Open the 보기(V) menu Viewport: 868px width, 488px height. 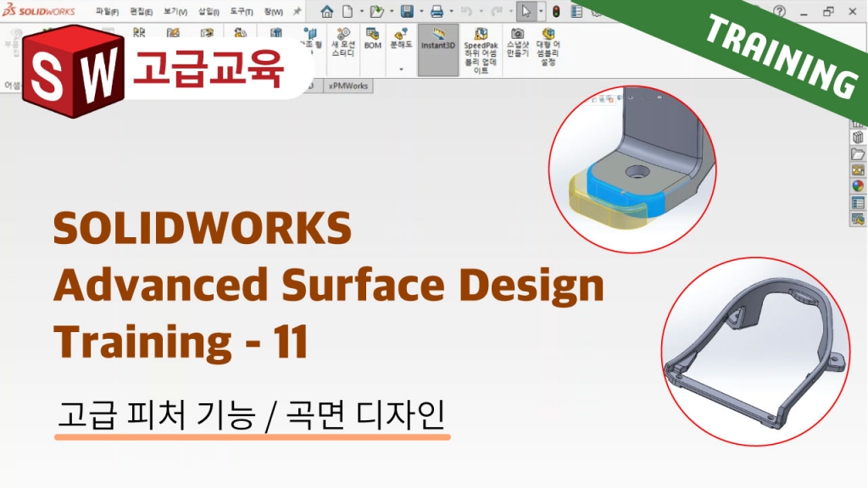click(x=175, y=12)
